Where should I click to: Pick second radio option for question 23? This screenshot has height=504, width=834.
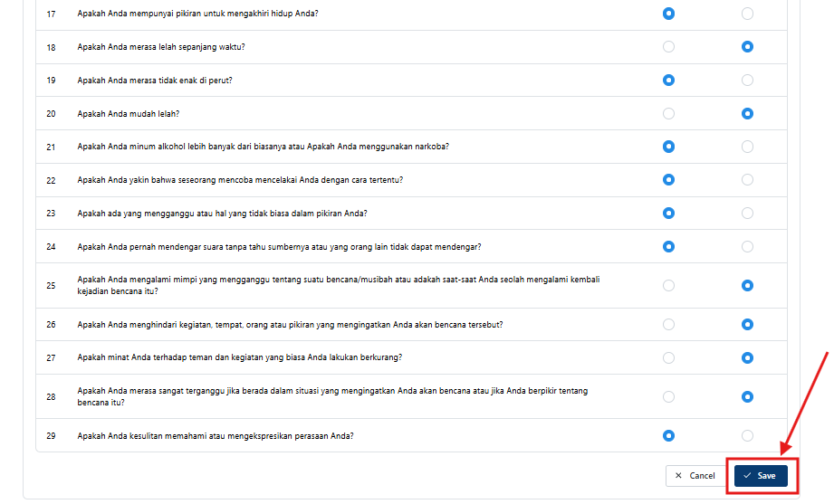pyautogui.click(x=747, y=214)
